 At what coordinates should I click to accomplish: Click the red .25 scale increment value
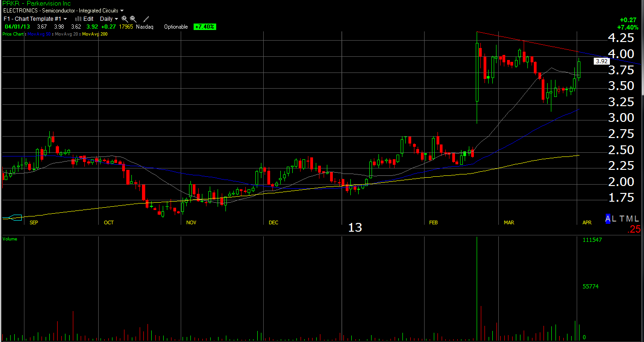pyautogui.click(x=634, y=229)
